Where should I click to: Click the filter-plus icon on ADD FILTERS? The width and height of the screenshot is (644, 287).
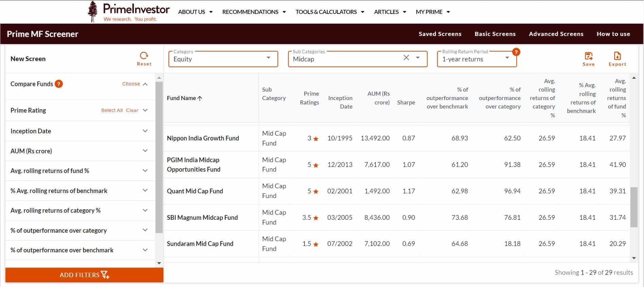point(105,275)
